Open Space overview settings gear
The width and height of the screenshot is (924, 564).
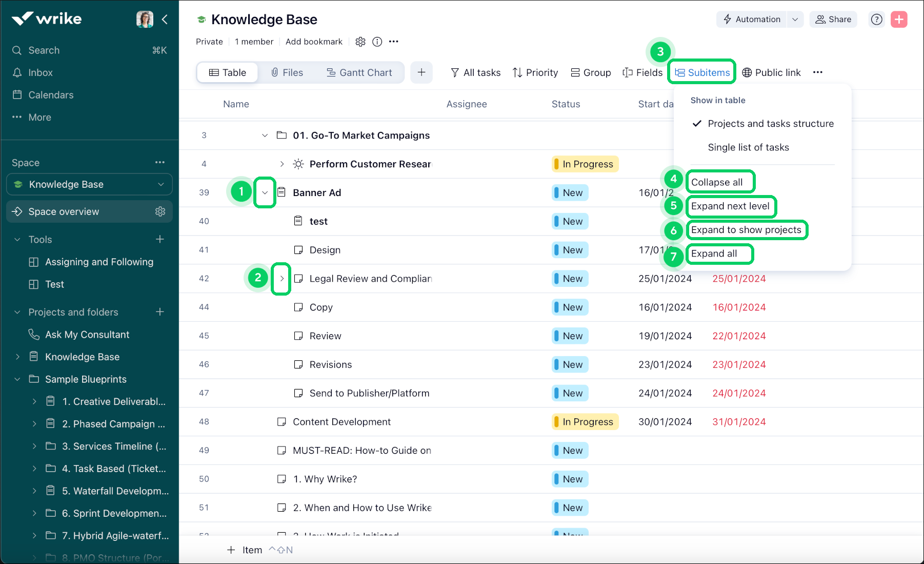coord(160,211)
